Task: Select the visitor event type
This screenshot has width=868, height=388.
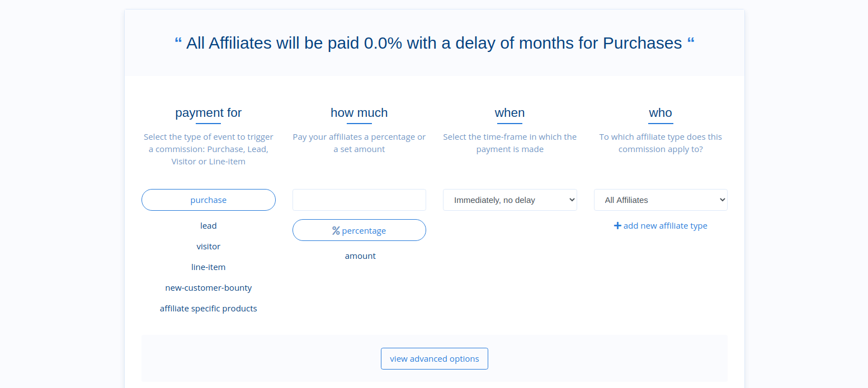Action: click(x=209, y=247)
